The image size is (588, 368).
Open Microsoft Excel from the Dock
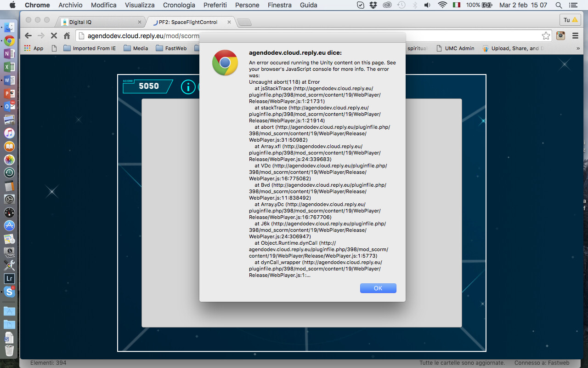8,66
